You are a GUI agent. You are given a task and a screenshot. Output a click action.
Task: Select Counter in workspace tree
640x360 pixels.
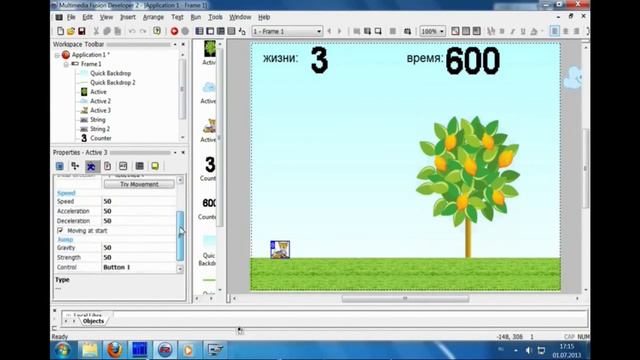click(x=101, y=138)
